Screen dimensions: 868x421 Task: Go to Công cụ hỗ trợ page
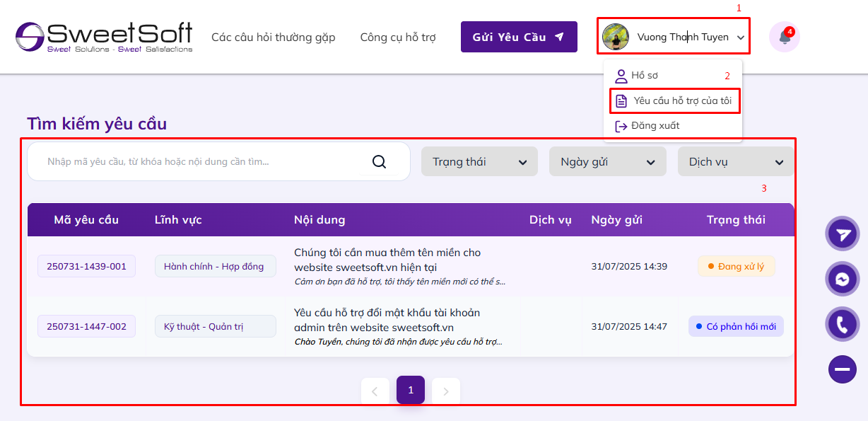pos(398,37)
